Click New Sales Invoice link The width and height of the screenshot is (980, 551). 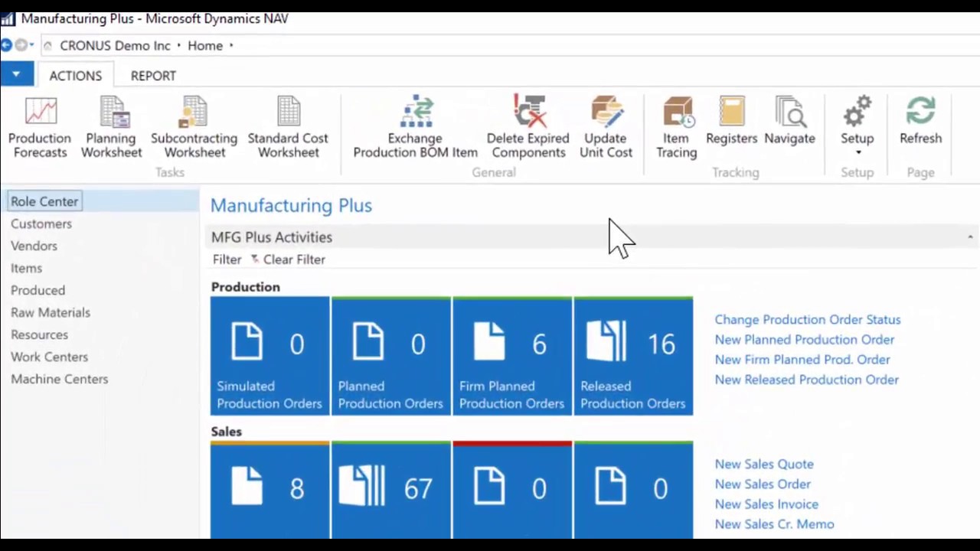point(766,504)
